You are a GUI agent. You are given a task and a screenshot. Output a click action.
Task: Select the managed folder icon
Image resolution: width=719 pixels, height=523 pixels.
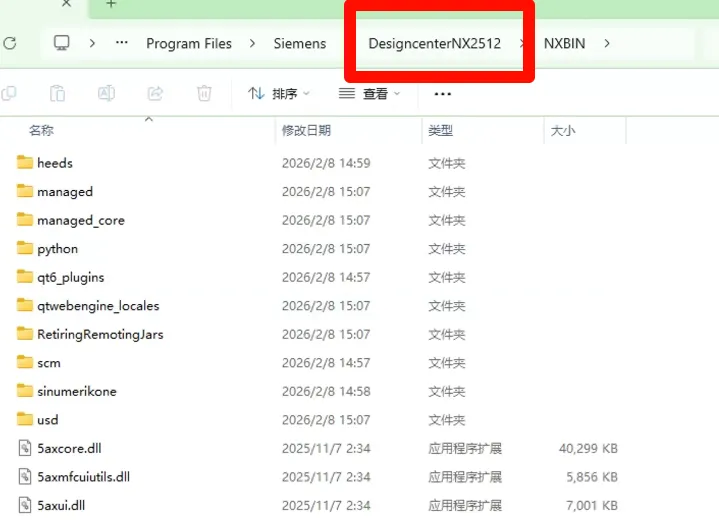(x=25, y=191)
